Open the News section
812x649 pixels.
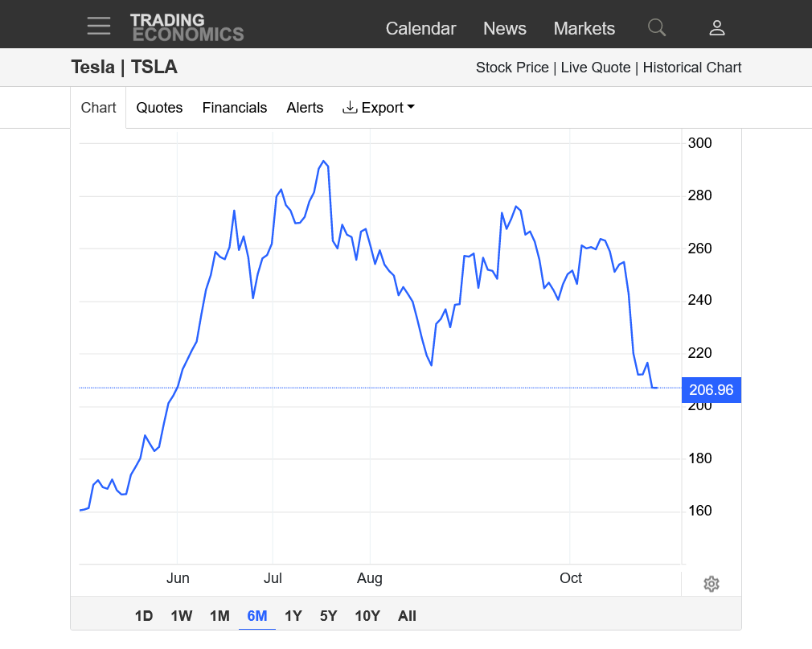pos(504,28)
